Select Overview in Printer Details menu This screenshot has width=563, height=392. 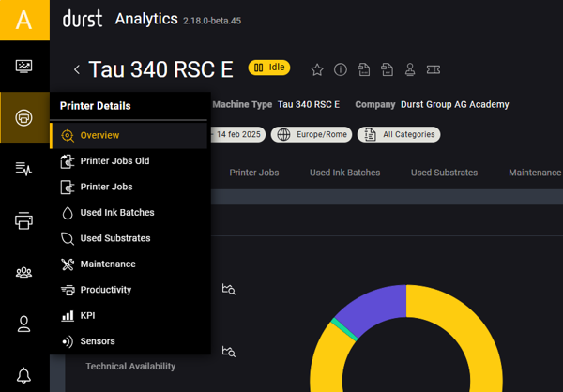click(99, 135)
